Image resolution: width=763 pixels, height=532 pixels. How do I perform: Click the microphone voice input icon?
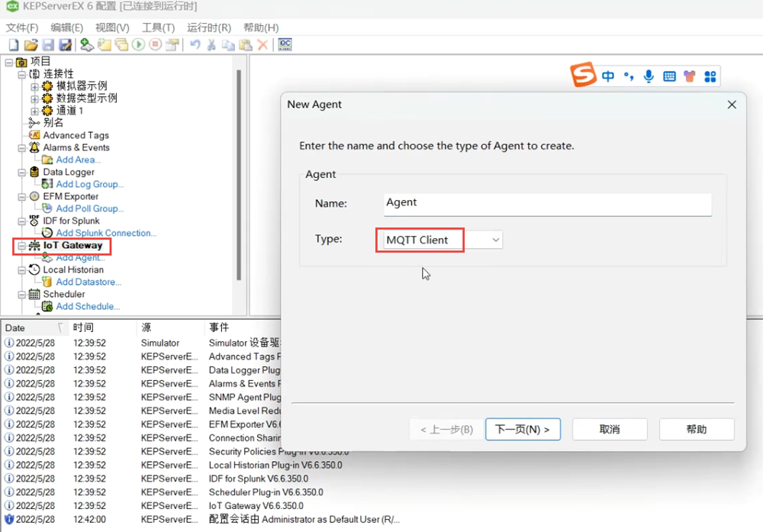(x=649, y=76)
